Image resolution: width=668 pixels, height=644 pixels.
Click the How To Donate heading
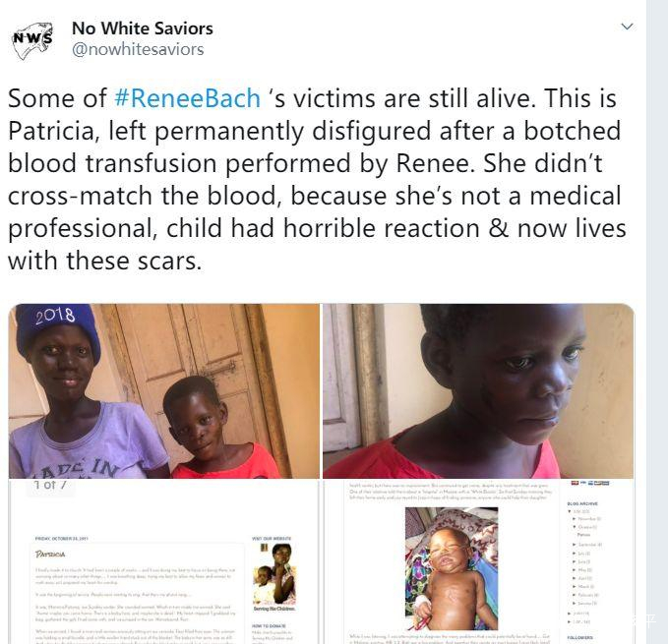pyautogui.click(x=269, y=625)
